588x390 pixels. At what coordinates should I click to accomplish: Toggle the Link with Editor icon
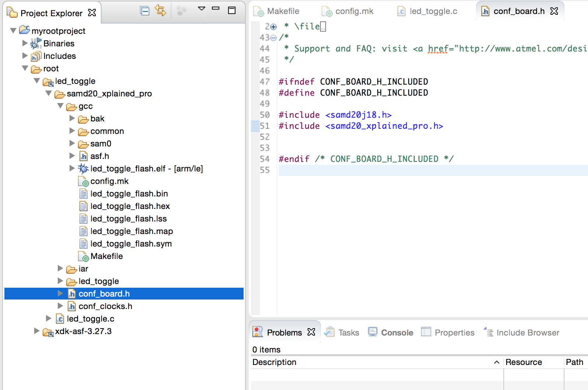coord(160,10)
